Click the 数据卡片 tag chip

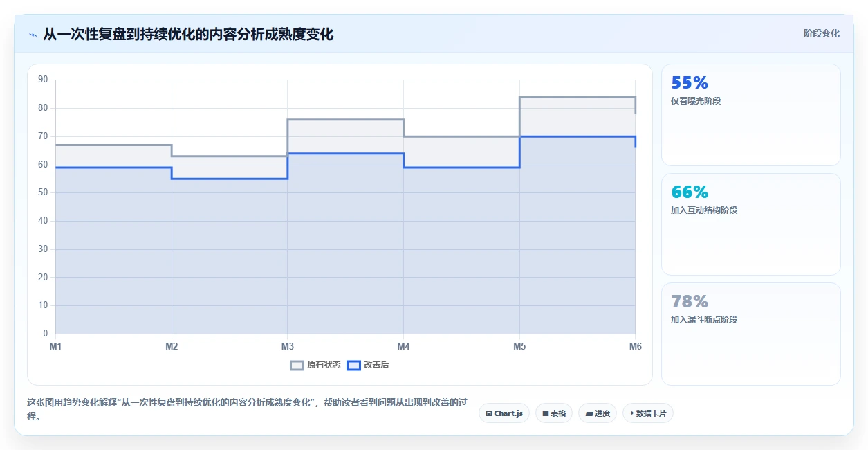[x=648, y=413]
